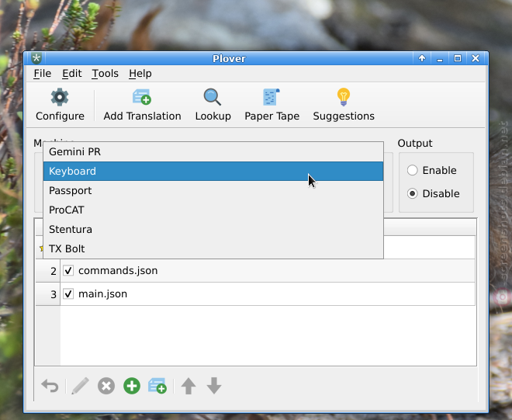Choose Gemini PR from machine list
This screenshot has width=512, height=420.
pyautogui.click(x=213, y=151)
